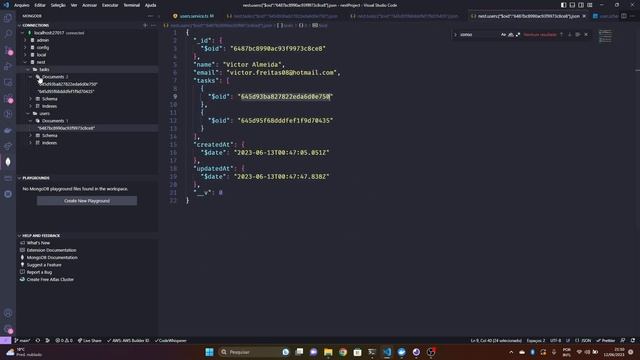Open the Editar menu
640x360 pixels.
(x=40, y=5)
